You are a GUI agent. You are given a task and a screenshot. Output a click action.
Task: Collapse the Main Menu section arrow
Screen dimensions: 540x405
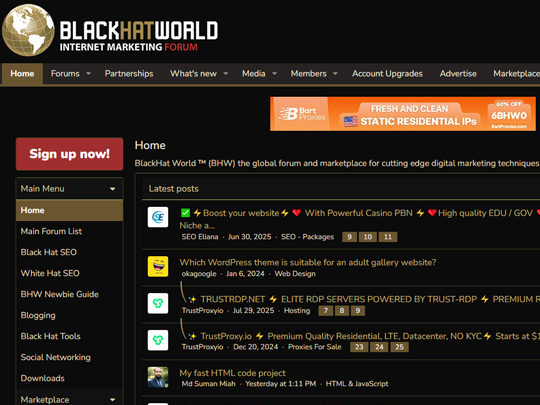pyautogui.click(x=113, y=189)
